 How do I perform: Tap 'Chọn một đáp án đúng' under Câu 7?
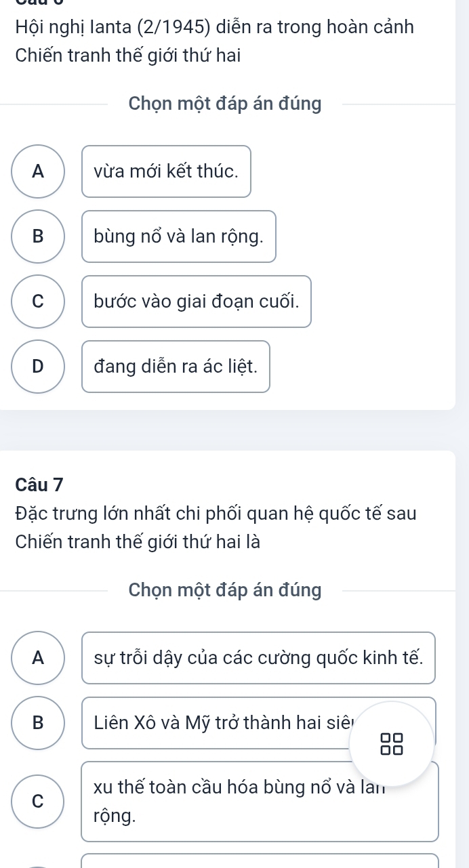(225, 590)
